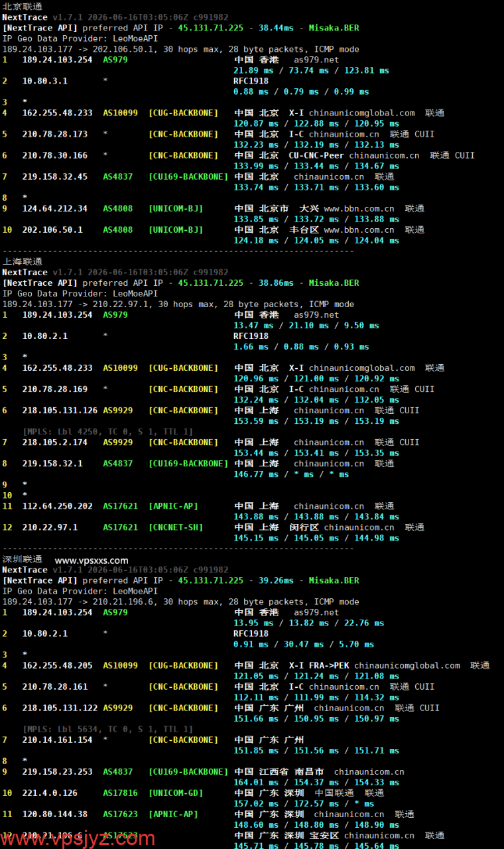Click the [CNCNET-SH] network tag
The width and height of the screenshot is (504, 849).
click(x=176, y=527)
